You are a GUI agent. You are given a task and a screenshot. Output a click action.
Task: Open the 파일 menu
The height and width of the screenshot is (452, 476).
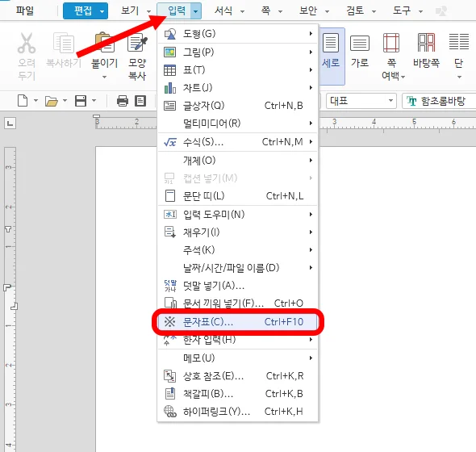[x=25, y=11]
